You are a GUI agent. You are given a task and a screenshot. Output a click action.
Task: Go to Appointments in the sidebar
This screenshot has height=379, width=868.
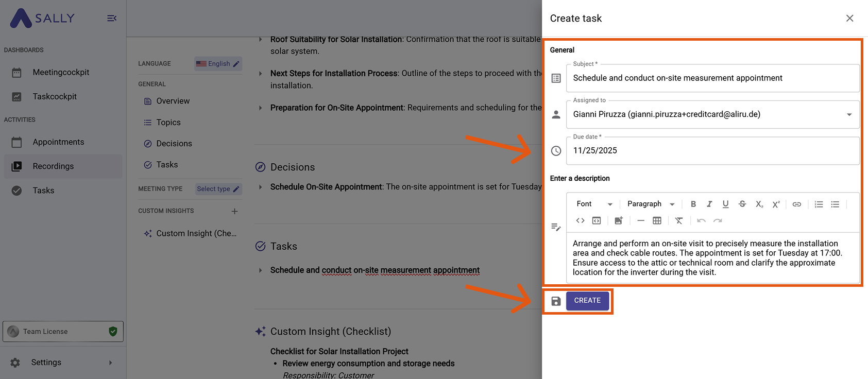click(x=58, y=142)
